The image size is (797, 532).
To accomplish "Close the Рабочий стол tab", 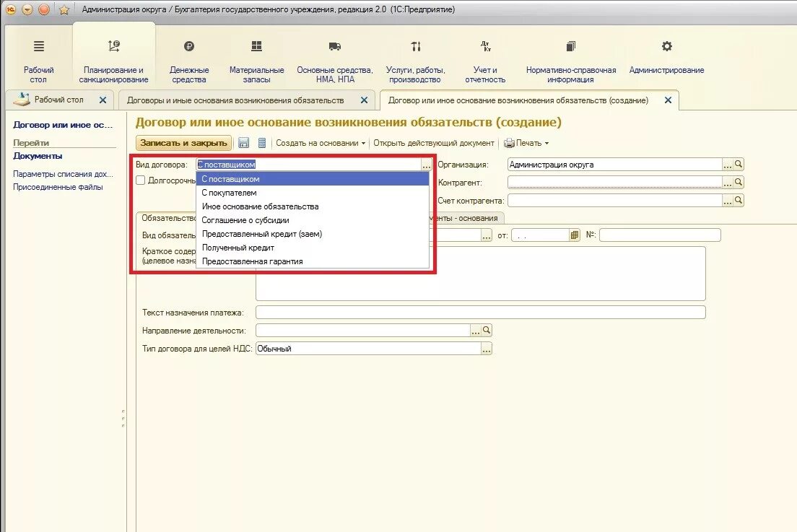I will click(x=103, y=100).
